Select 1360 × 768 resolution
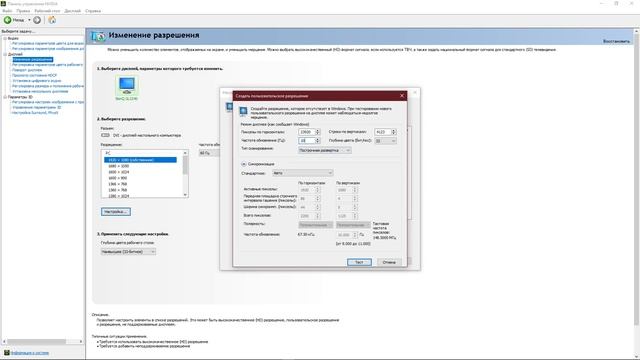The image size is (640, 360). coord(118,190)
